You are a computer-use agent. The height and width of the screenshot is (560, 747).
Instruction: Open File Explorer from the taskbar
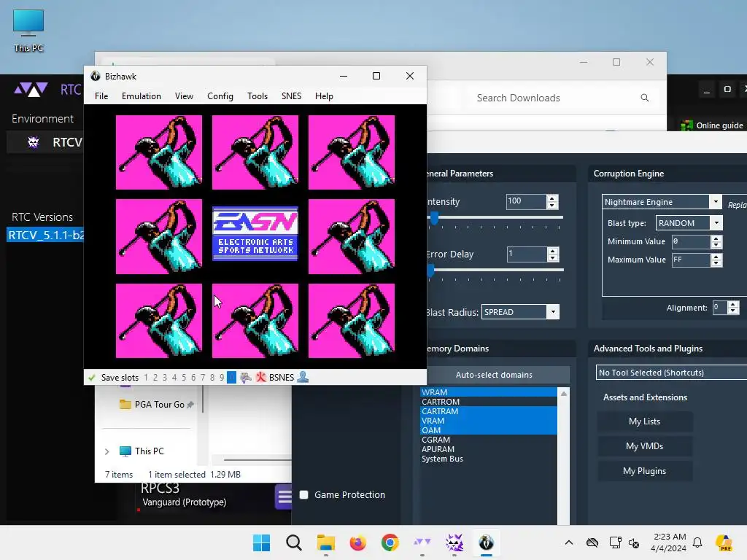pos(326,542)
